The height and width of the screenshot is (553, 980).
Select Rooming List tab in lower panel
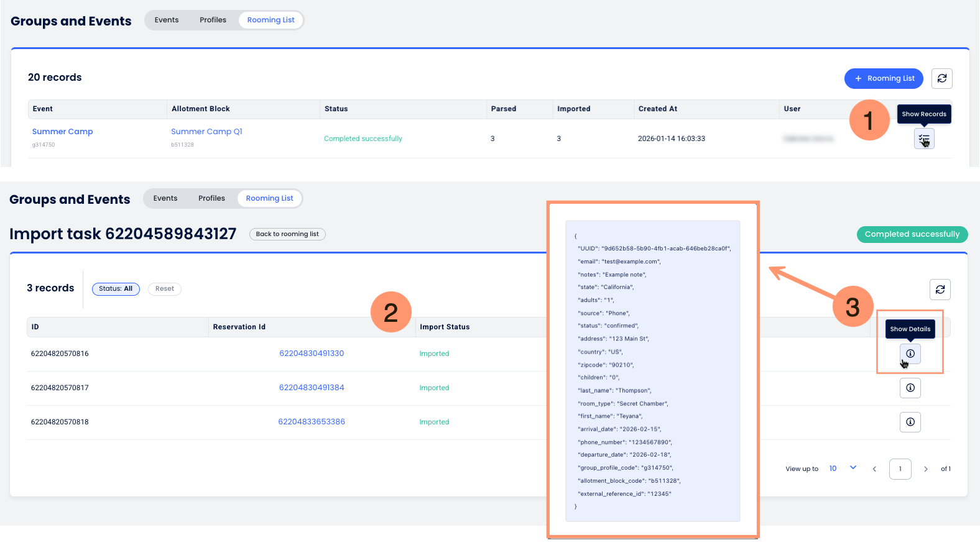click(269, 198)
